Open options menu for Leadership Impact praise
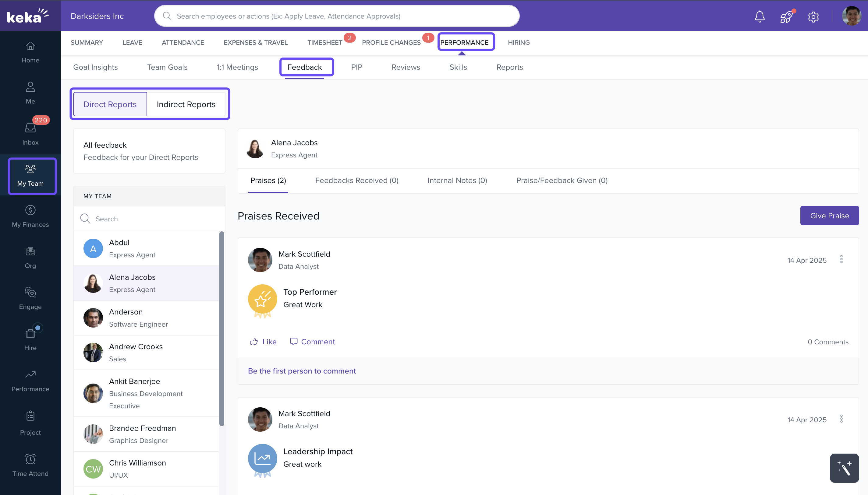The image size is (868, 495). coord(841,419)
